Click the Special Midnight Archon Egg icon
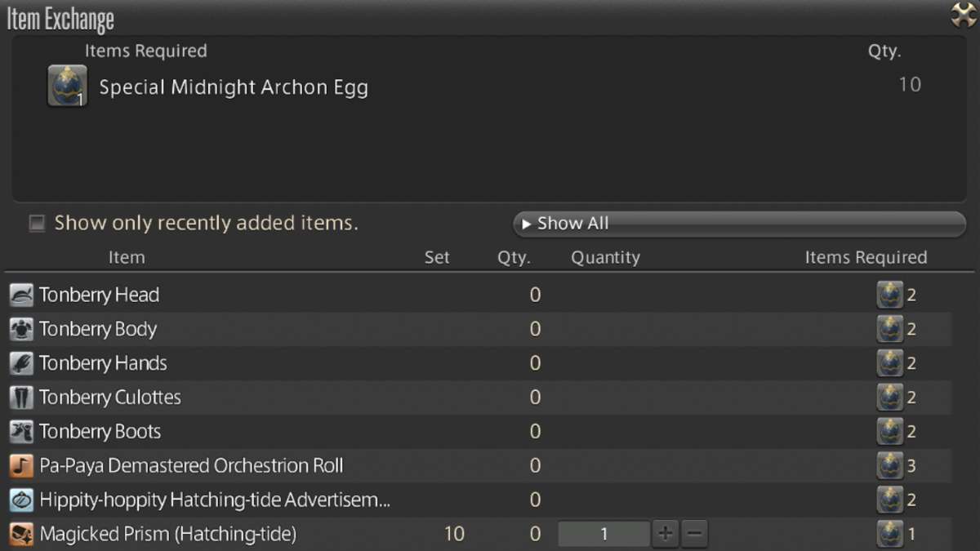980x551 pixels. 67,84
